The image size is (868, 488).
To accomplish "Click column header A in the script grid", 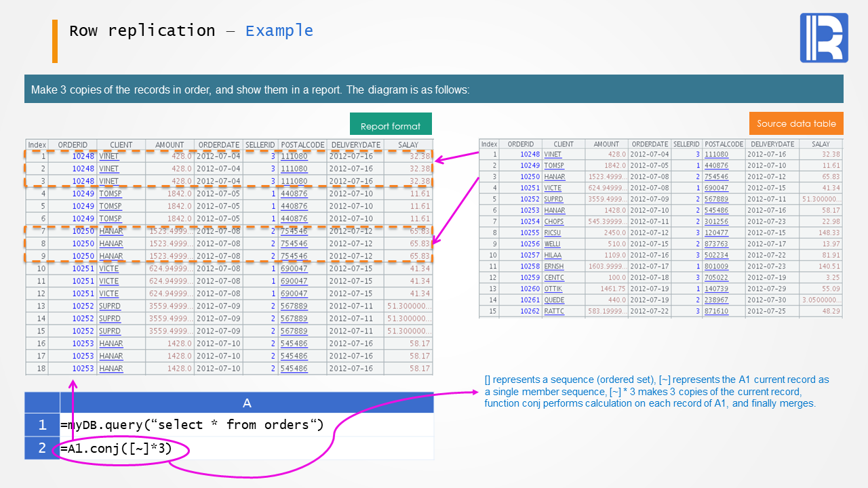I will click(247, 403).
